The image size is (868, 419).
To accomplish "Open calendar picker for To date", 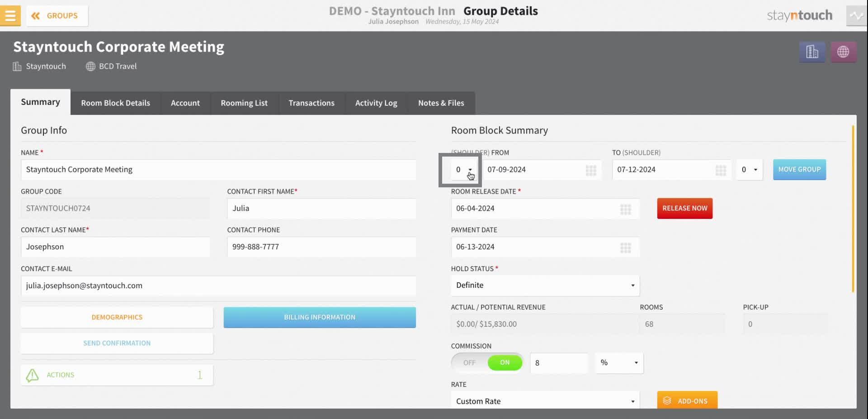I will (x=721, y=170).
